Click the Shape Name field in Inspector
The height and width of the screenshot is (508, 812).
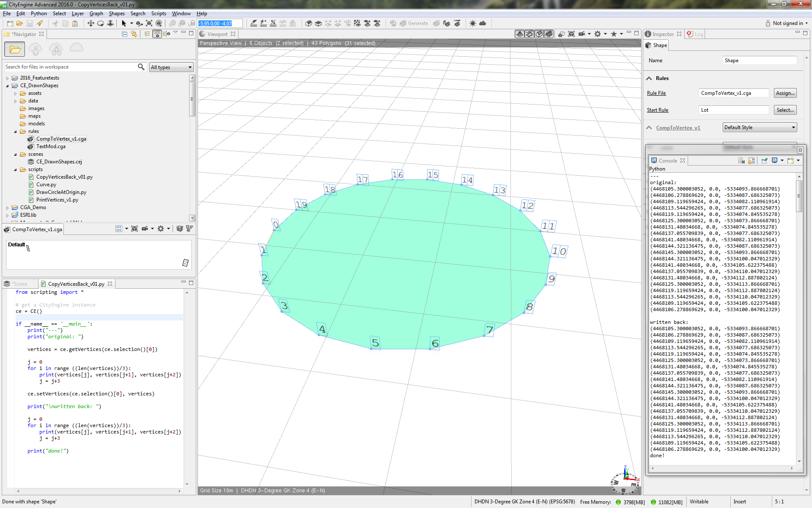pyautogui.click(x=760, y=61)
